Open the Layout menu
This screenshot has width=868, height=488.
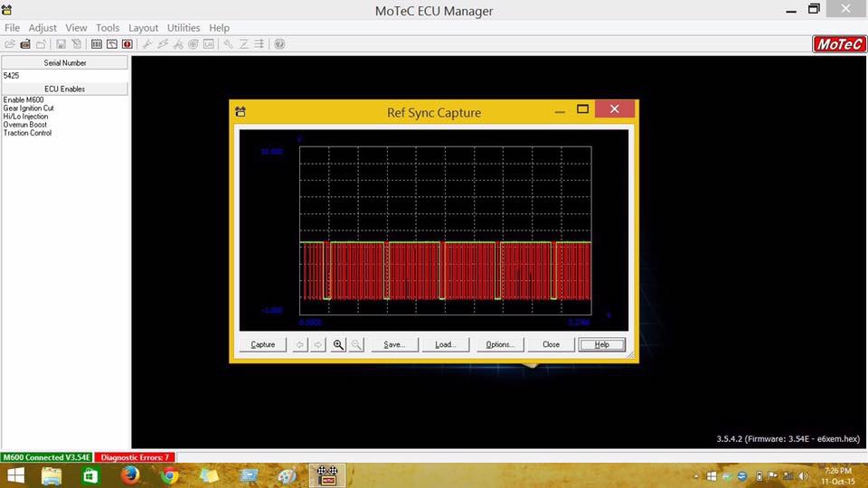144,28
